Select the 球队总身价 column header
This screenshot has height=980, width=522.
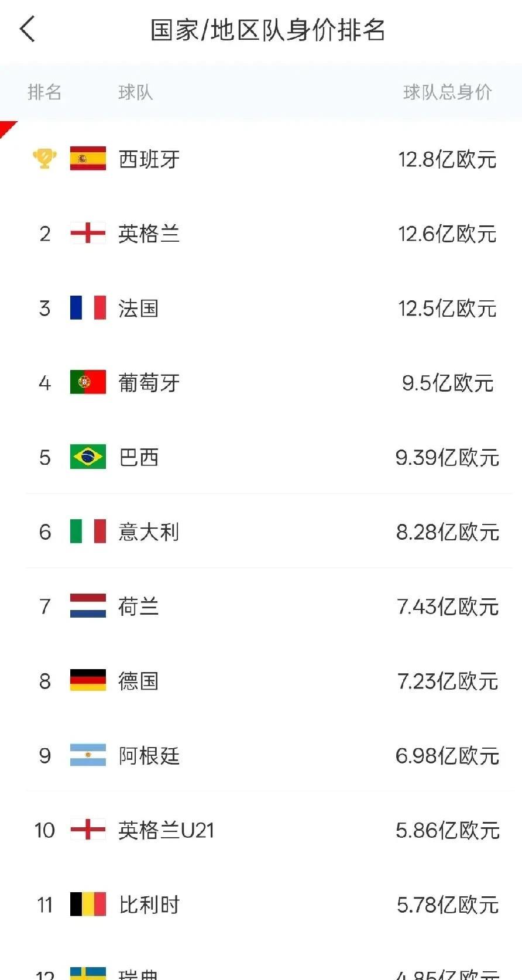(447, 92)
